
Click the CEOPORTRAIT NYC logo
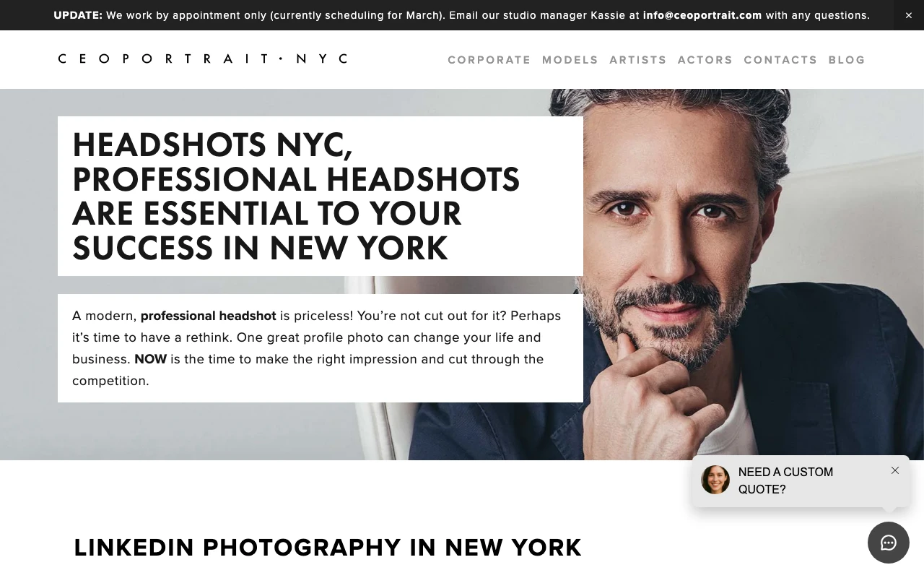[x=203, y=59]
